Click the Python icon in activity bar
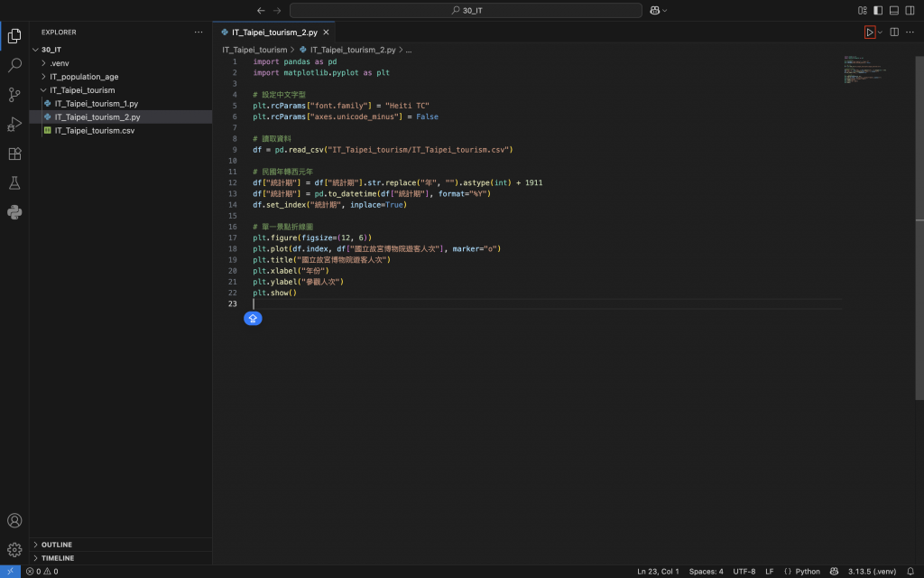 (x=14, y=212)
